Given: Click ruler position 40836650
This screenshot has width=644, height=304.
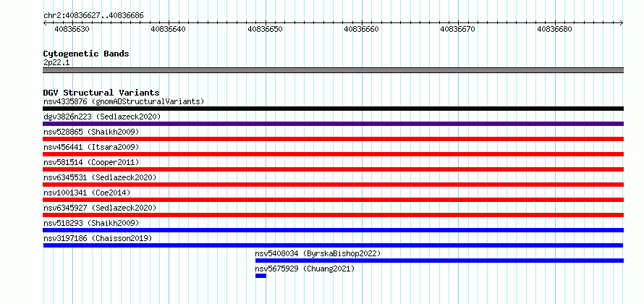Looking at the screenshot, I should [x=266, y=29].
